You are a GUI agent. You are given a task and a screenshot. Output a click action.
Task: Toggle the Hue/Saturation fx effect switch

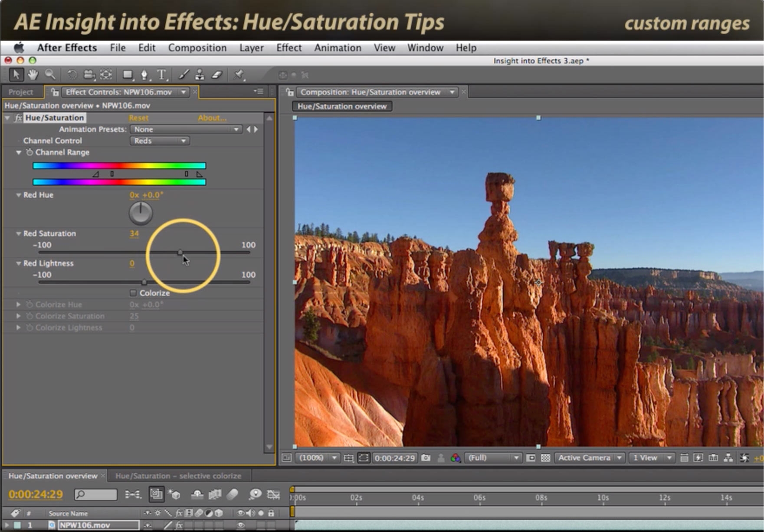pos(18,118)
